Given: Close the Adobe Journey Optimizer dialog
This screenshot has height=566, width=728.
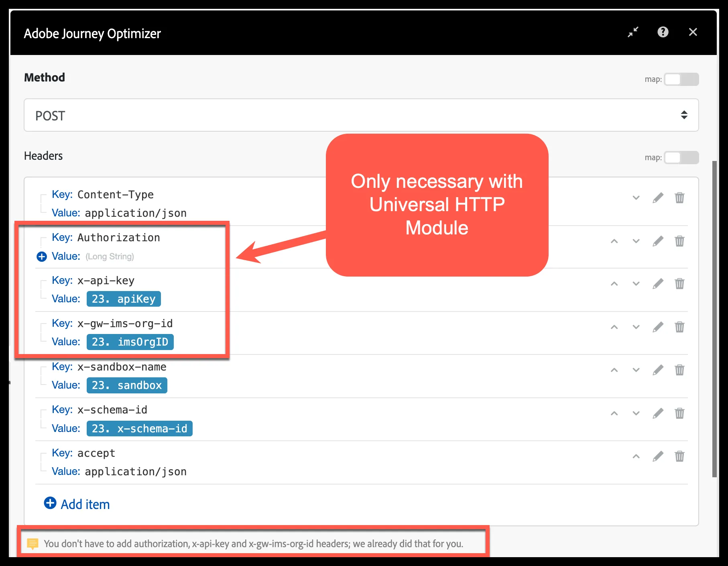Looking at the screenshot, I should click(693, 32).
